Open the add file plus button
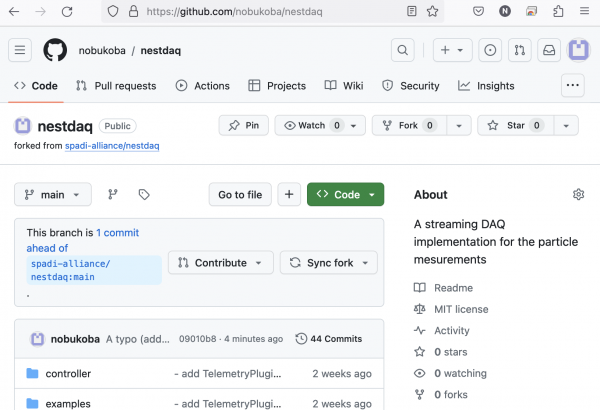 [289, 194]
